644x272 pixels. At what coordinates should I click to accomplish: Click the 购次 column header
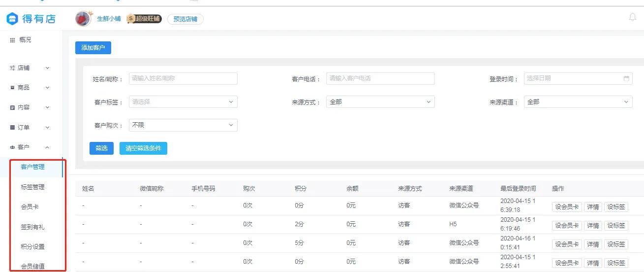click(x=249, y=189)
